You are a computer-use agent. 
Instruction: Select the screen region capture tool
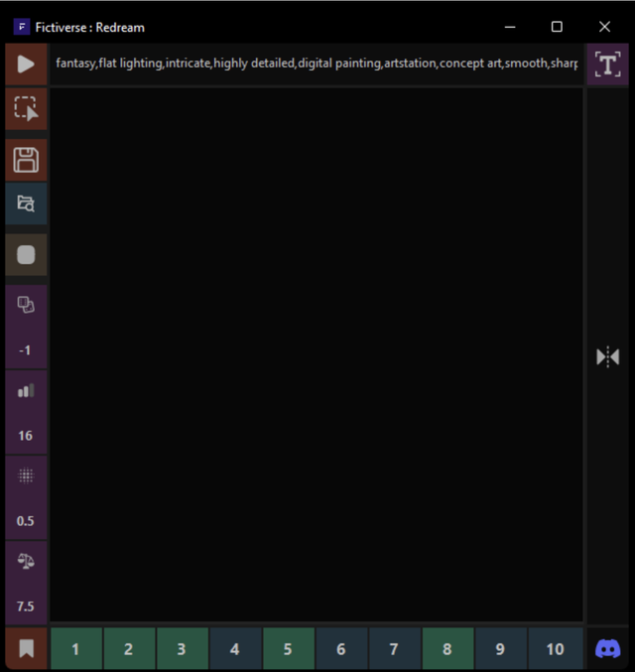(26, 108)
